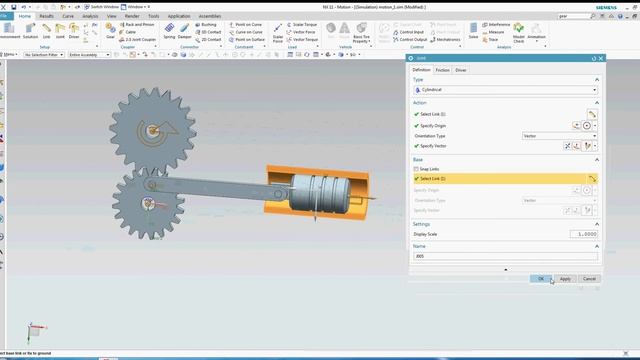Click the joint Name input field
The width and height of the screenshot is (640, 360).
tap(505, 256)
